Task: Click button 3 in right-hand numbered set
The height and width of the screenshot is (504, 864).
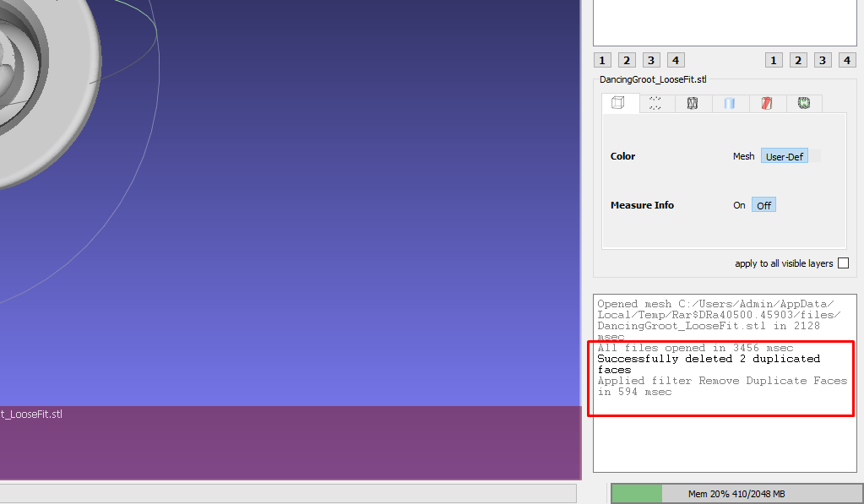Action: pyautogui.click(x=822, y=60)
